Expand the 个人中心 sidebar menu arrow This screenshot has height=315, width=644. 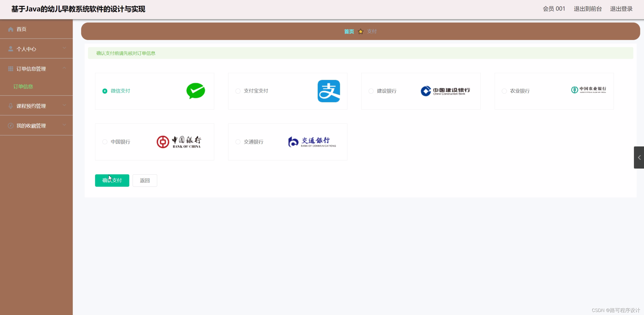(65, 48)
